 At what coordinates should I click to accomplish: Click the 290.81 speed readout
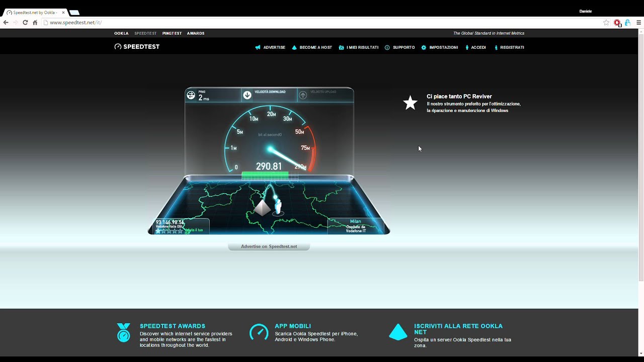pos(269,166)
